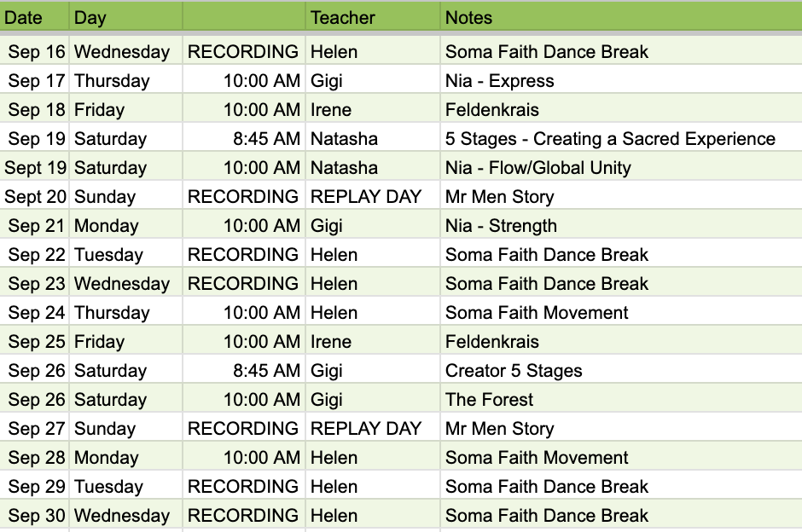This screenshot has width=802, height=532.
Task: Select the Sep 28 Monday day cell
Action: click(x=125, y=457)
